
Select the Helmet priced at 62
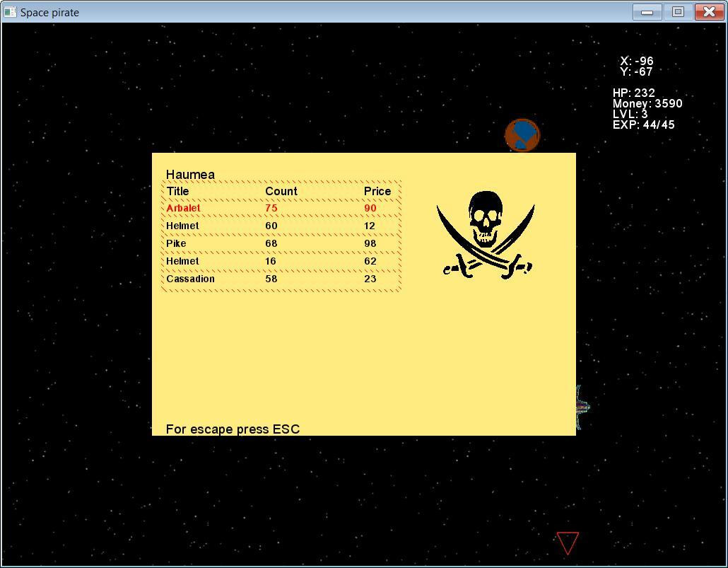click(281, 261)
